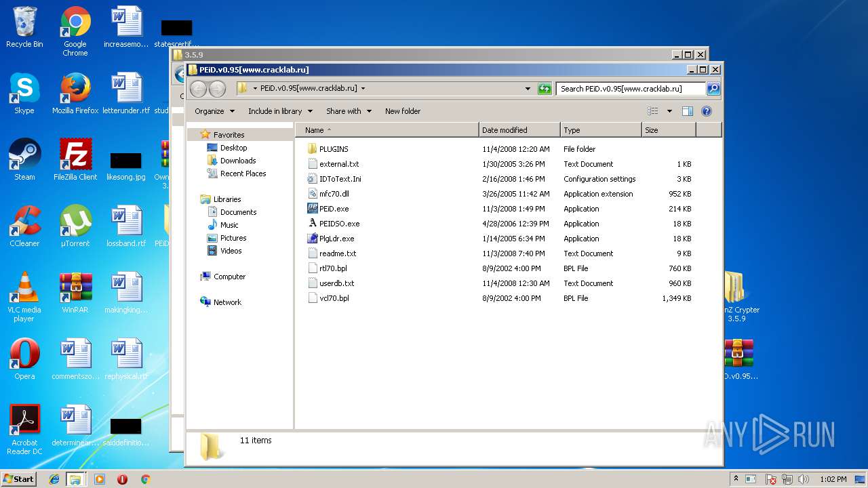This screenshot has width=868, height=488.
Task: Select PEiD.exe application icon
Action: point(312,209)
